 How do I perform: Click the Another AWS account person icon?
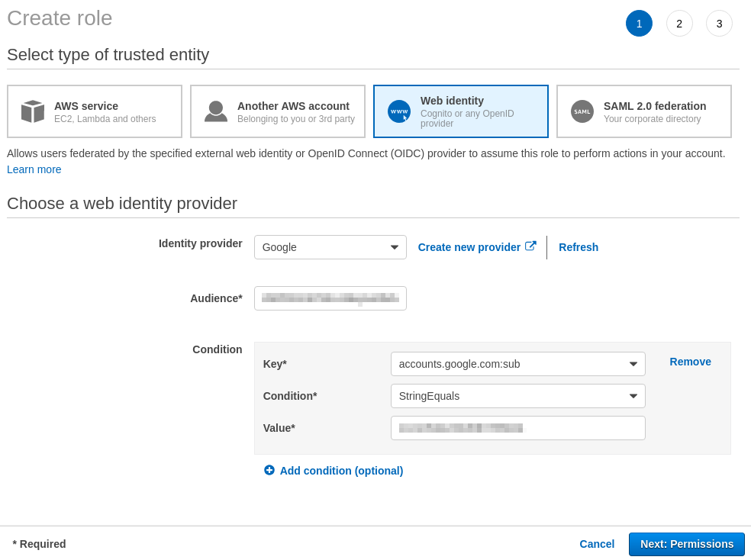click(216, 111)
